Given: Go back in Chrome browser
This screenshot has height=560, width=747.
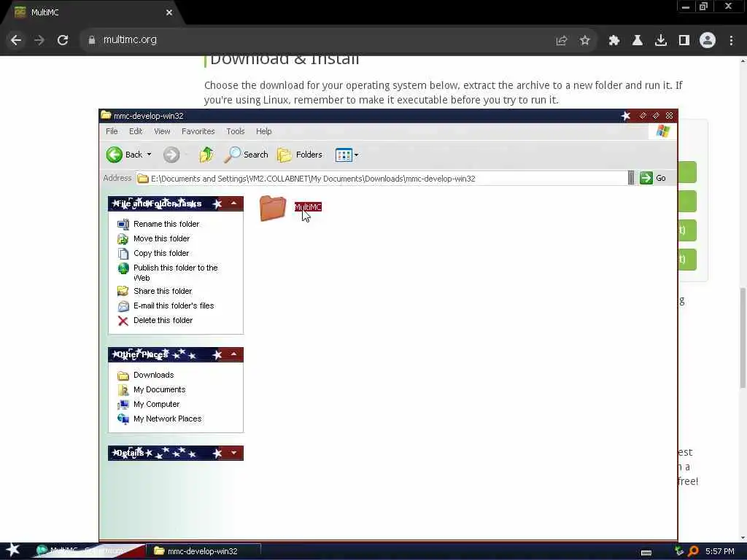Looking at the screenshot, I should (x=16, y=40).
